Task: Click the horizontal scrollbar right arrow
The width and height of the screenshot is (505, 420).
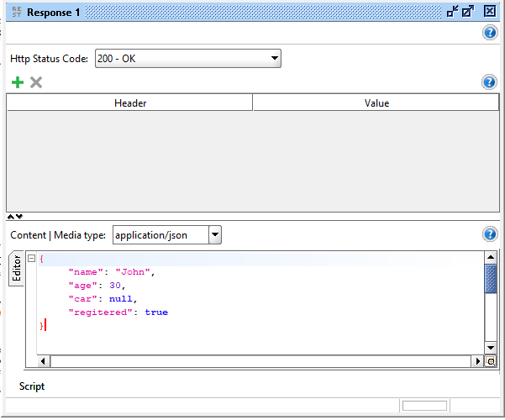Action: [x=477, y=361]
